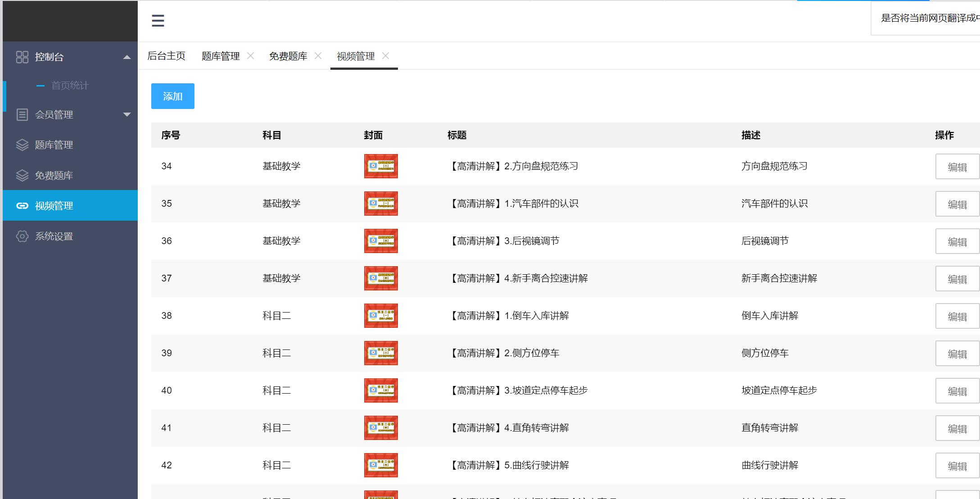Switch to the 后台主页 tab
Viewport: 980px width, 499px height.
point(167,56)
